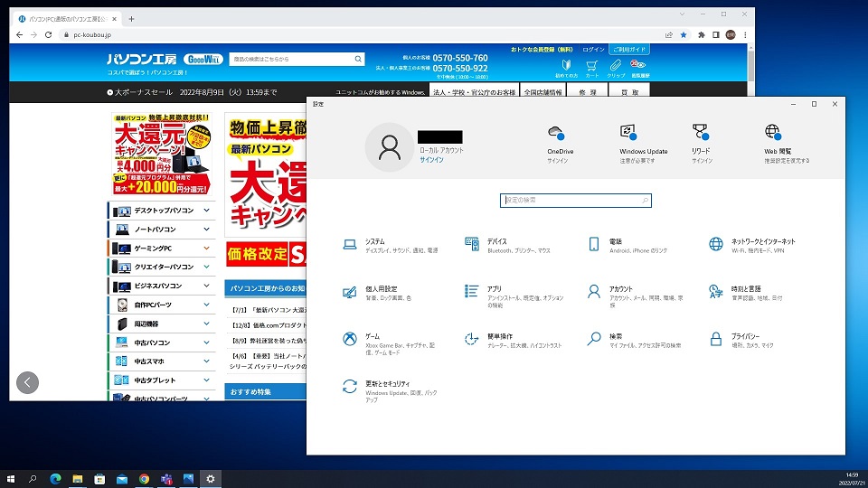Open the ゲーム Xbox settings icon
Screen dimensions: 868x488
[349, 339]
